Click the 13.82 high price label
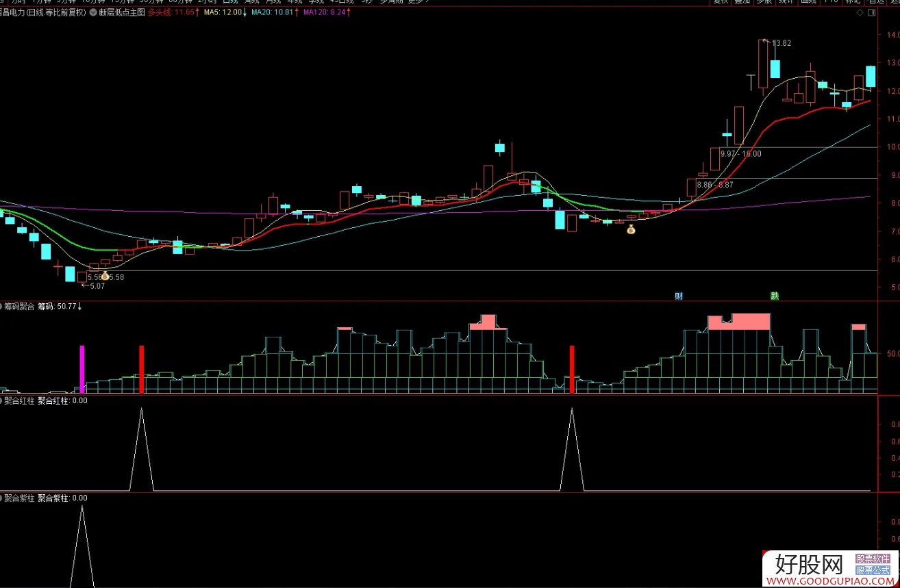Viewport: 900px width, 588px height. tap(782, 43)
